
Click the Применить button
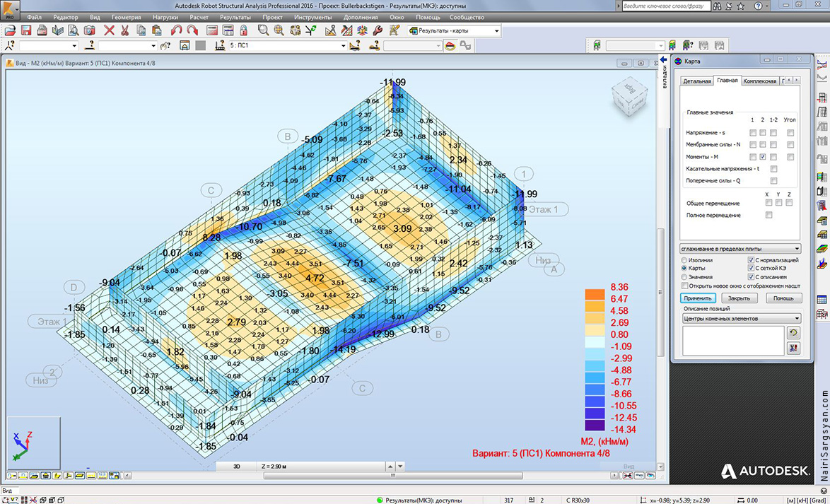pos(698,298)
